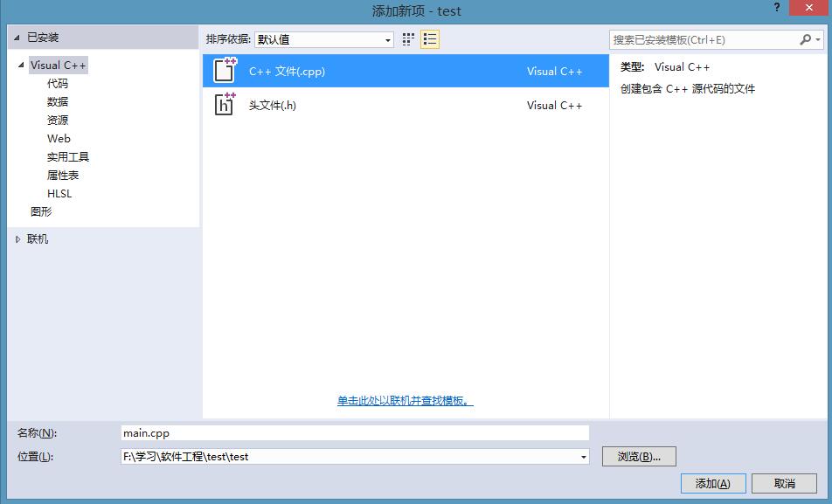Choose the 头文件(.h) template
This screenshot has width=832, height=504.
coord(406,105)
